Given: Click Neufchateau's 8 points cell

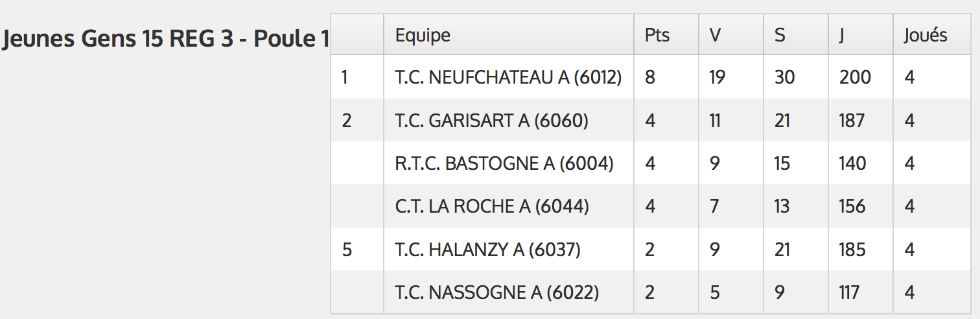Looking at the screenshot, I should coord(666,78).
